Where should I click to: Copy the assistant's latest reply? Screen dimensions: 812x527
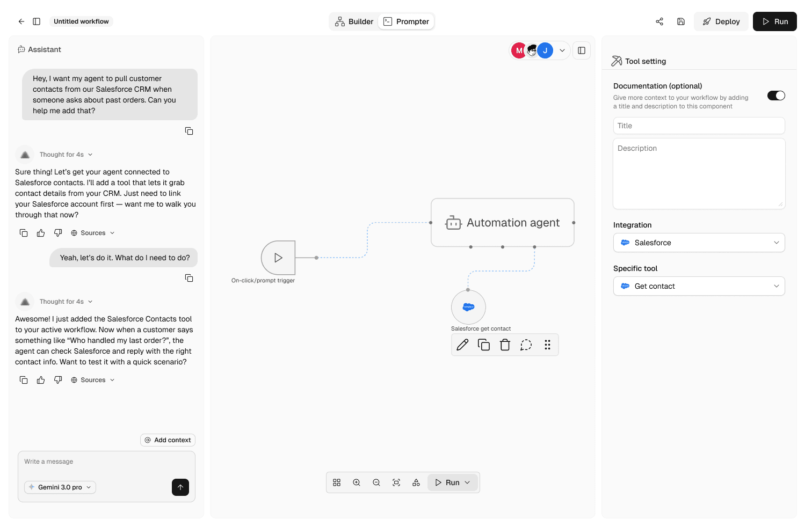[24, 379]
